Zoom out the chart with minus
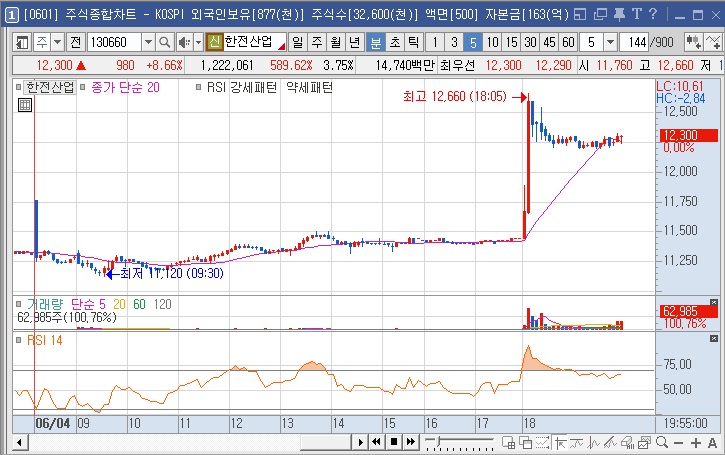This screenshot has height=455, width=725. pos(678,443)
